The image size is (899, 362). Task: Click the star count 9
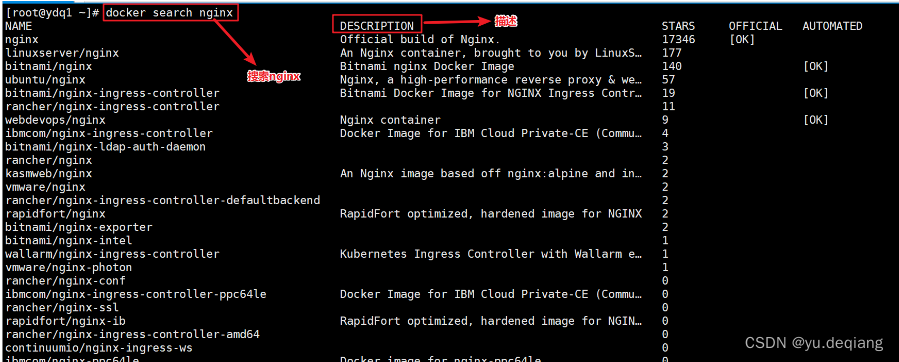[665, 120]
